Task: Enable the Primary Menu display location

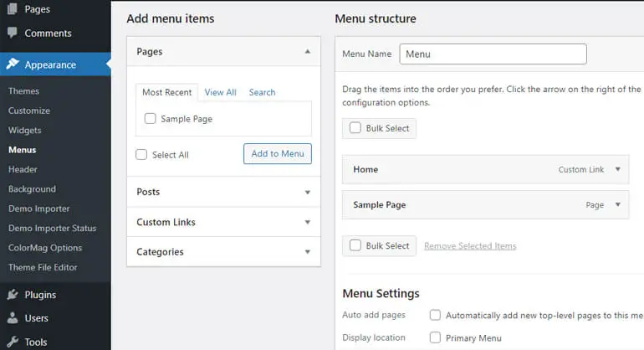Action: pyautogui.click(x=435, y=337)
